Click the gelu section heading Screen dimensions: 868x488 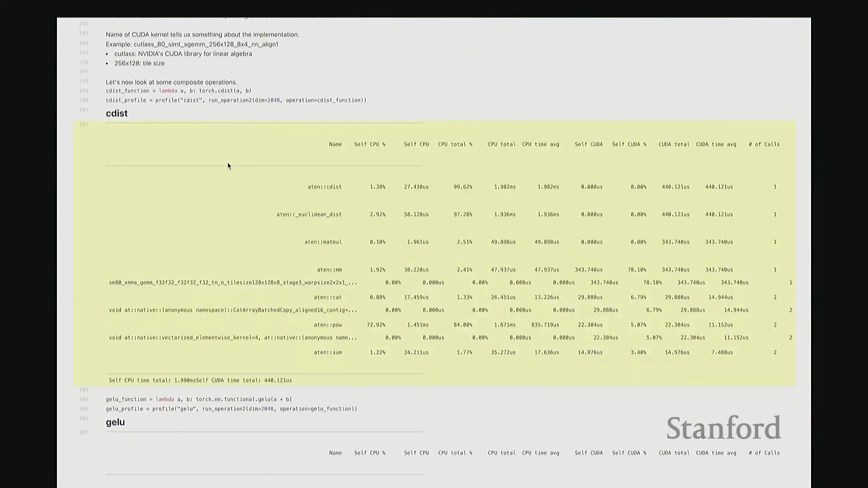[x=115, y=422]
